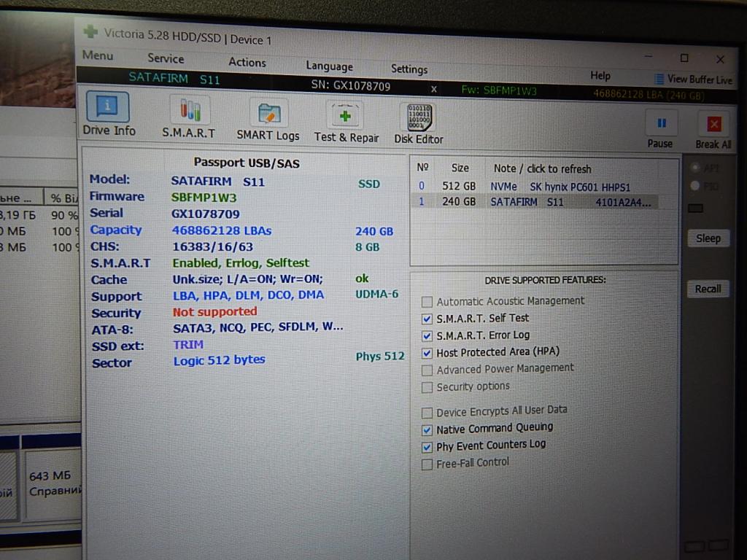This screenshot has width=747, height=560.
Task: Click capacity value 468862128 LBAs
Action: point(222,230)
